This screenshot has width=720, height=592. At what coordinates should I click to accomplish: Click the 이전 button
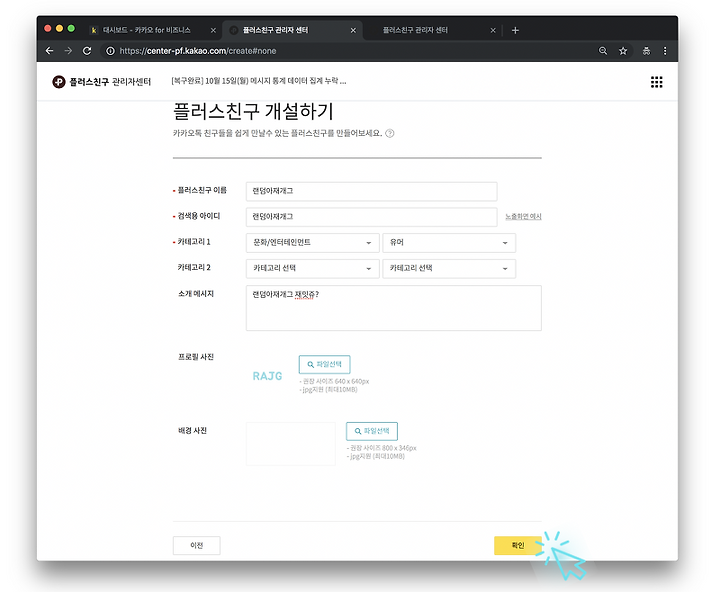197,545
